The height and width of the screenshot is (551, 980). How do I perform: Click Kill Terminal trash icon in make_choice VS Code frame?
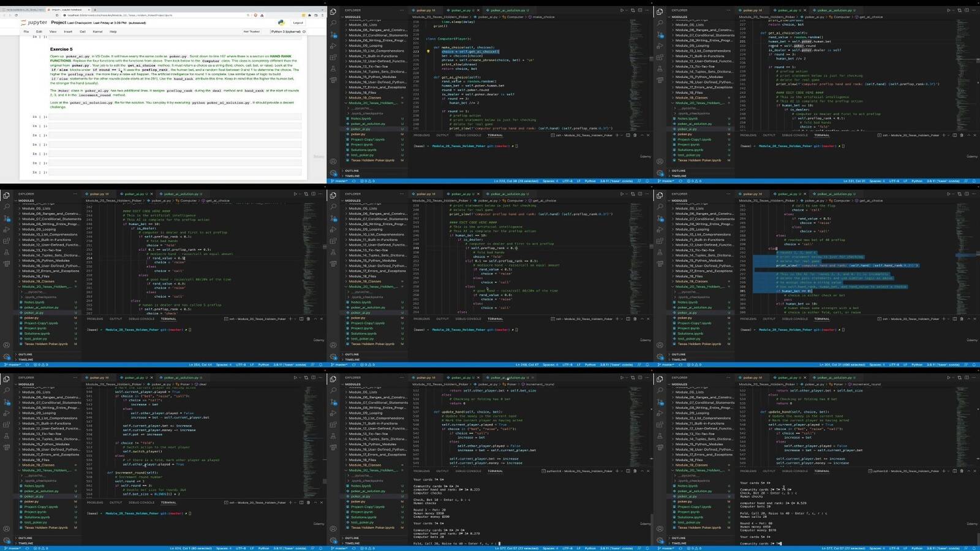pyautogui.click(x=635, y=135)
